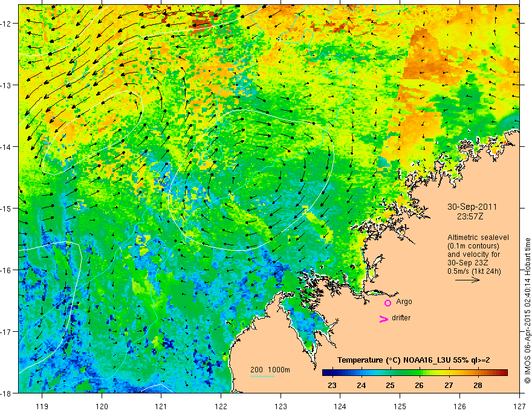Click the '0.5m/s (1kt 24h)' text
This screenshot has width=532, height=411.
click(x=474, y=271)
